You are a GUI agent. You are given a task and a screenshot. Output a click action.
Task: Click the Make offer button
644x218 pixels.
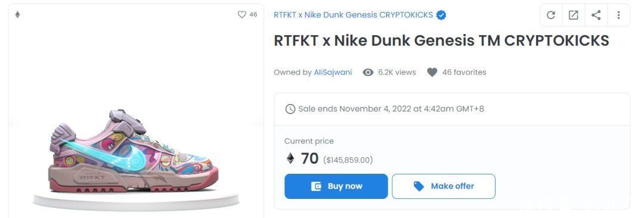(444, 186)
